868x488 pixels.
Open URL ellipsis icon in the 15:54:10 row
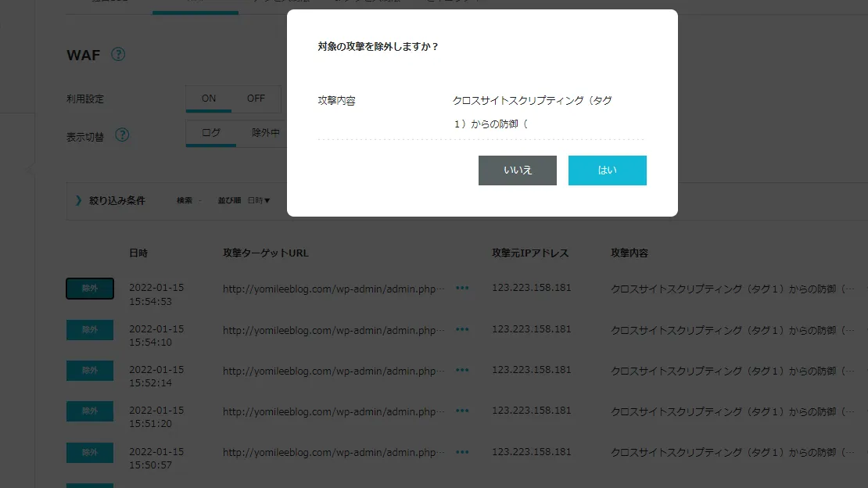pyautogui.click(x=462, y=329)
